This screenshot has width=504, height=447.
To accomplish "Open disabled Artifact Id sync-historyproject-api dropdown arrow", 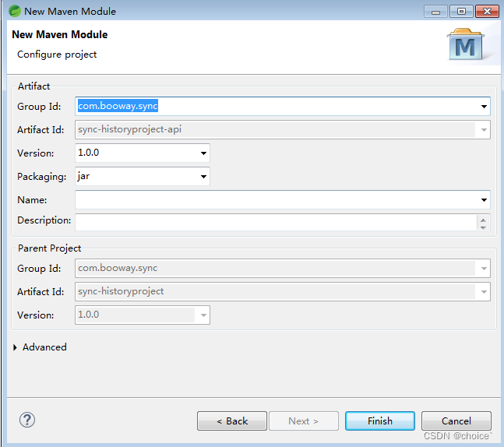I will [x=484, y=130].
